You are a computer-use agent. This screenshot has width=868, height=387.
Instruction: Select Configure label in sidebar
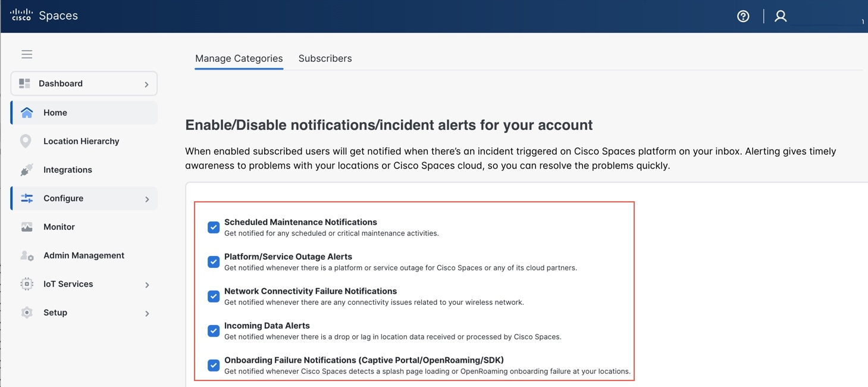tap(63, 198)
